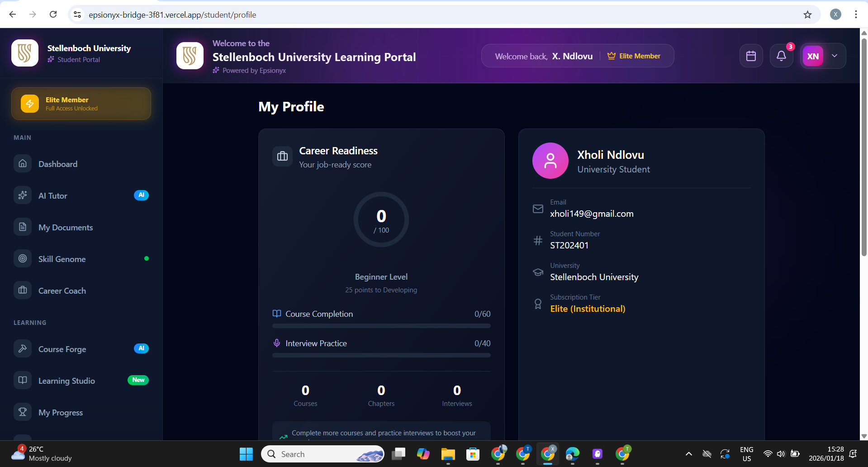Viewport: 868px width, 467px height.
Task: Click the Stellenbosch University sidebar logo
Action: [25, 53]
